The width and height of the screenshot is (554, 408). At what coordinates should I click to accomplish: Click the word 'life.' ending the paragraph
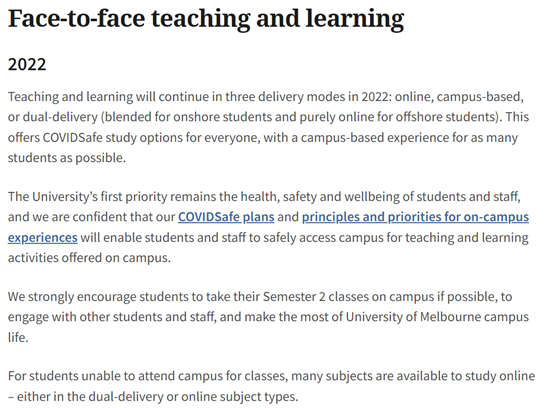[18, 337]
